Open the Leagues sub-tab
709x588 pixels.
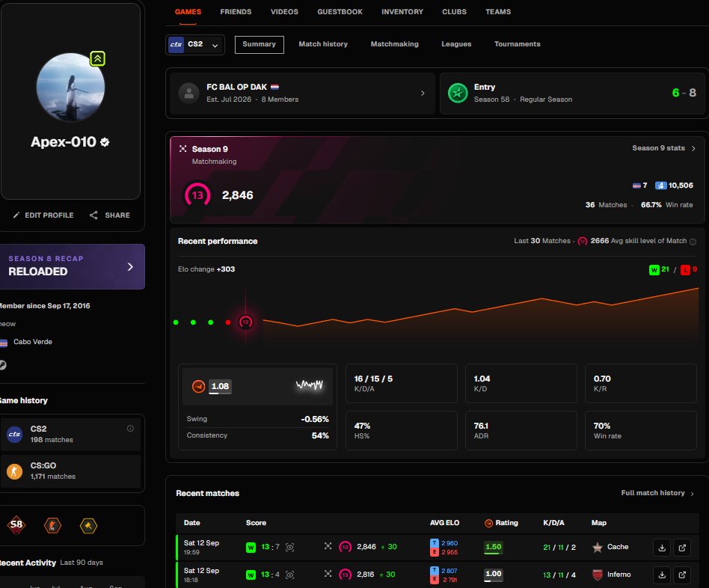(456, 44)
